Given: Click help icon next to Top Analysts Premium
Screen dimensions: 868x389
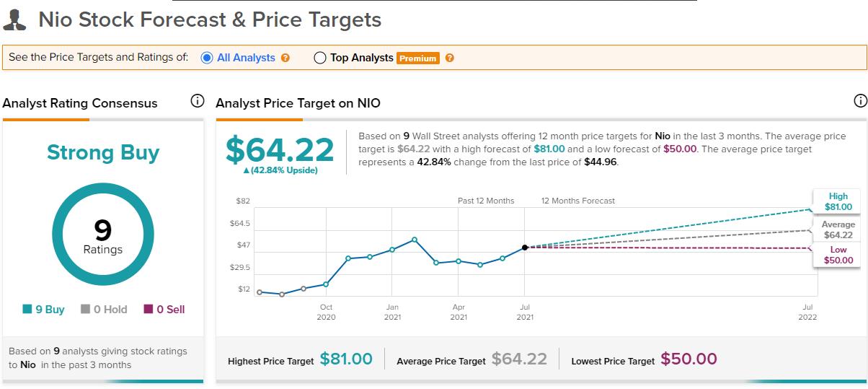Looking at the screenshot, I should point(450,58).
